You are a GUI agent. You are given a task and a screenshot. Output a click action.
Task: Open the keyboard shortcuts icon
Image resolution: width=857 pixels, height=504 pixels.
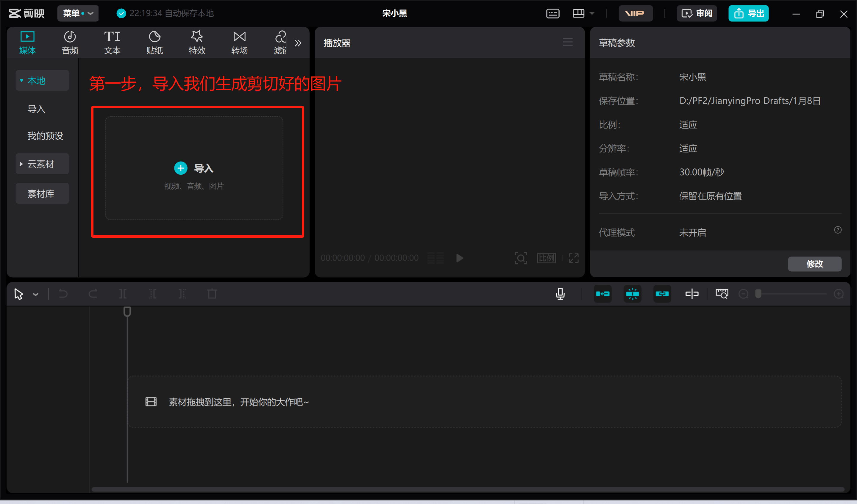552,14
